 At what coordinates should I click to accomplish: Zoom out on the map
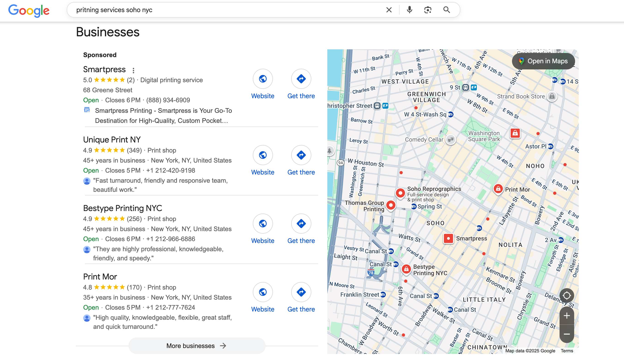(567, 334)
